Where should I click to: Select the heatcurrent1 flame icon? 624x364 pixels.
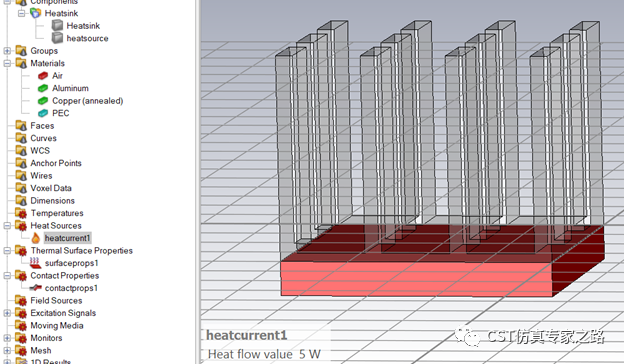[36, 238]
